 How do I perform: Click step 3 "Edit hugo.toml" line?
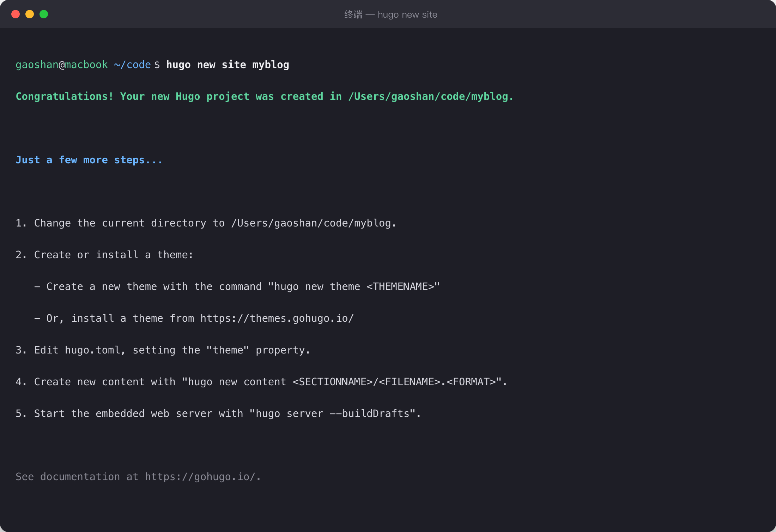(x=163, y=350)
